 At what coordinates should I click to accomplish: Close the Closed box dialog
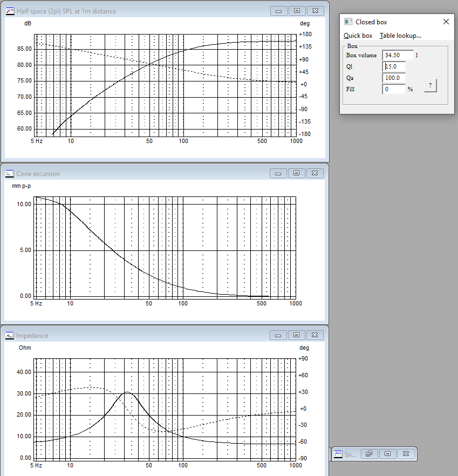[446, 22]
